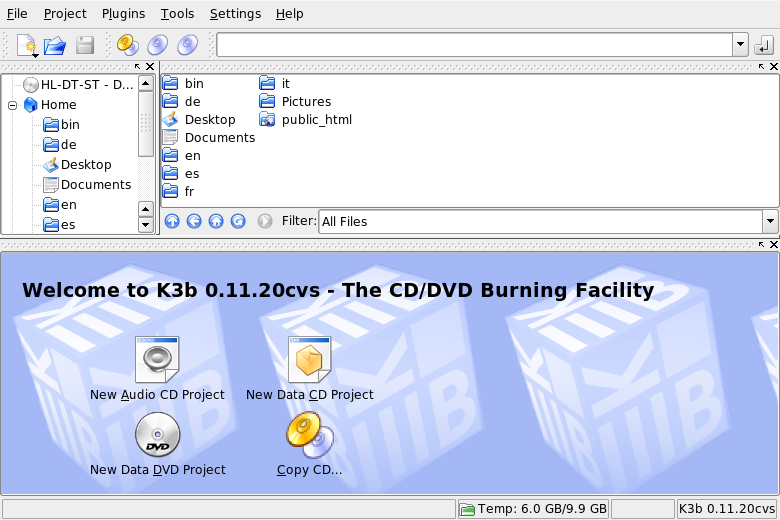
Task: Click the Reload navigation button
Action: [x=238, y=221]
